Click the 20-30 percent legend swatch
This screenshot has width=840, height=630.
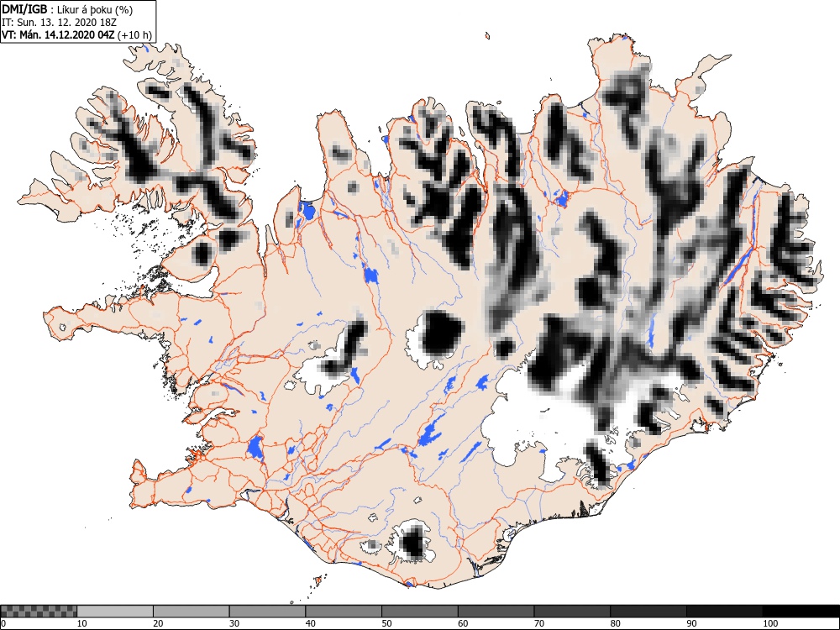(192, 612)
